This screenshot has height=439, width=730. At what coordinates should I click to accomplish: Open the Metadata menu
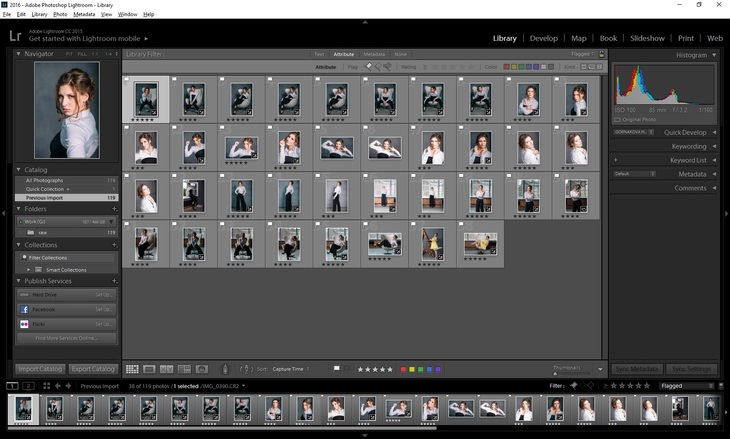[x=84, y=14]
